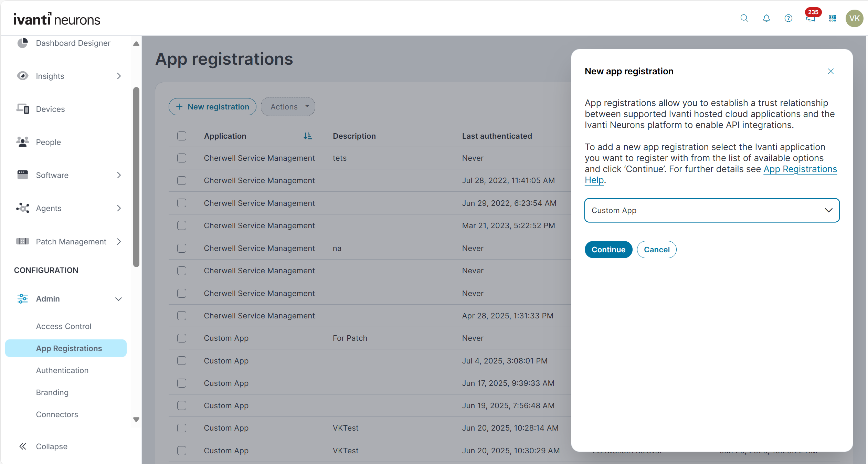Close the New app registration panel
Image resolution: width=868 pixels, height=464 pixels.
click(831, 71)
